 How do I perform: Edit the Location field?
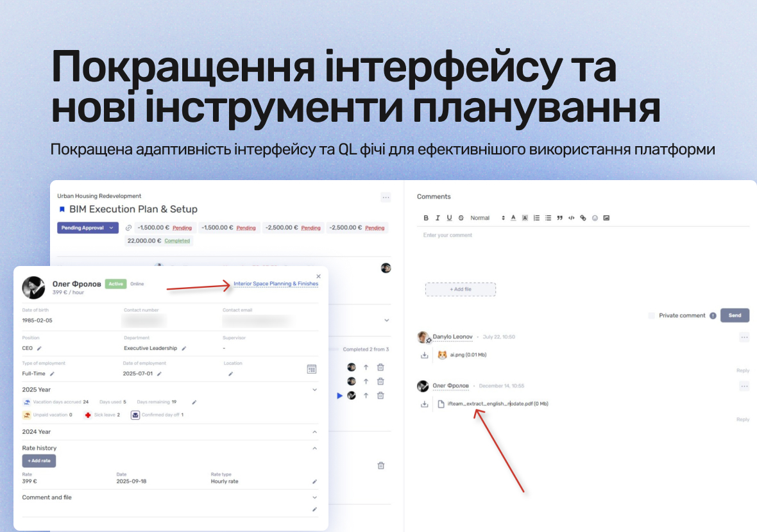(231, 374)
